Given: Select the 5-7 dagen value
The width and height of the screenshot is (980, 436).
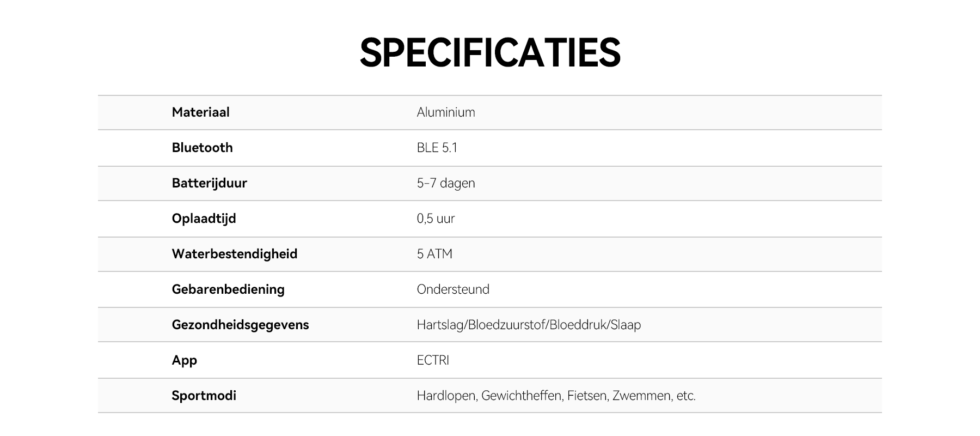Looking at the screenshot, I should [446, 183].
